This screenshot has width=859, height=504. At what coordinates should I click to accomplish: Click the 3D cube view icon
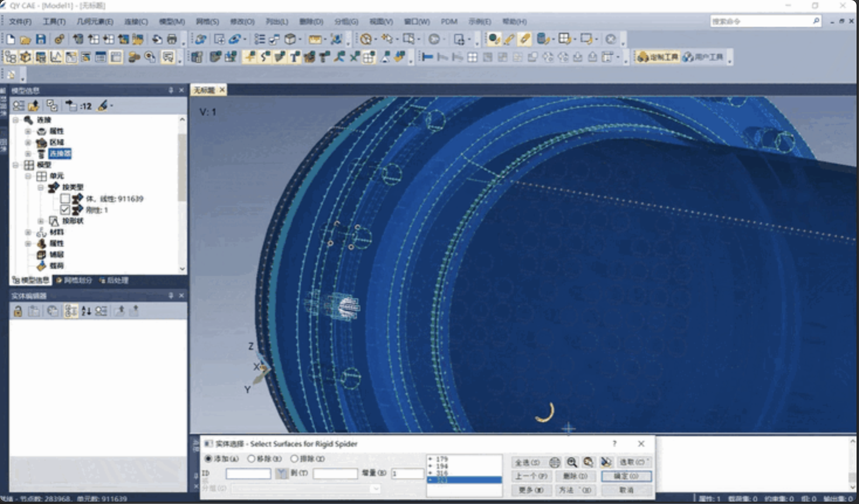point(290,39)
